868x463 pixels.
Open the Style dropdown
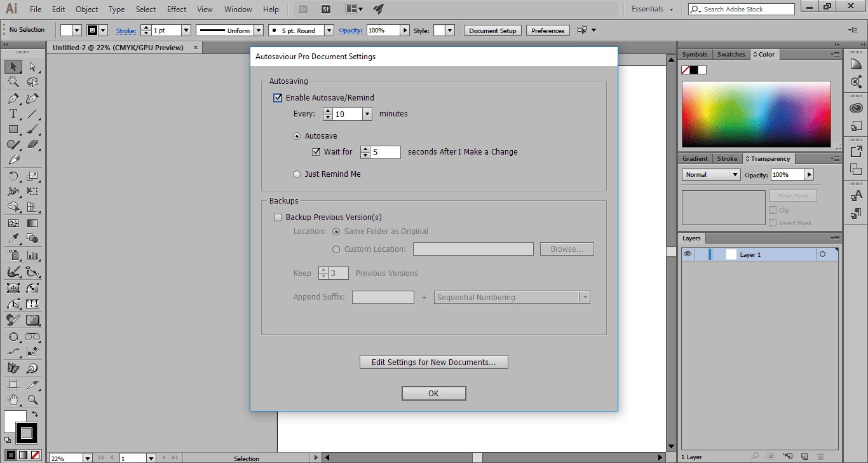pos(450,31)
